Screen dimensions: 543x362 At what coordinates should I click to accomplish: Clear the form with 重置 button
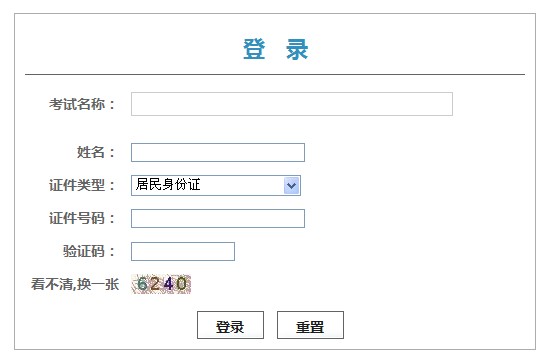point(310,325)
